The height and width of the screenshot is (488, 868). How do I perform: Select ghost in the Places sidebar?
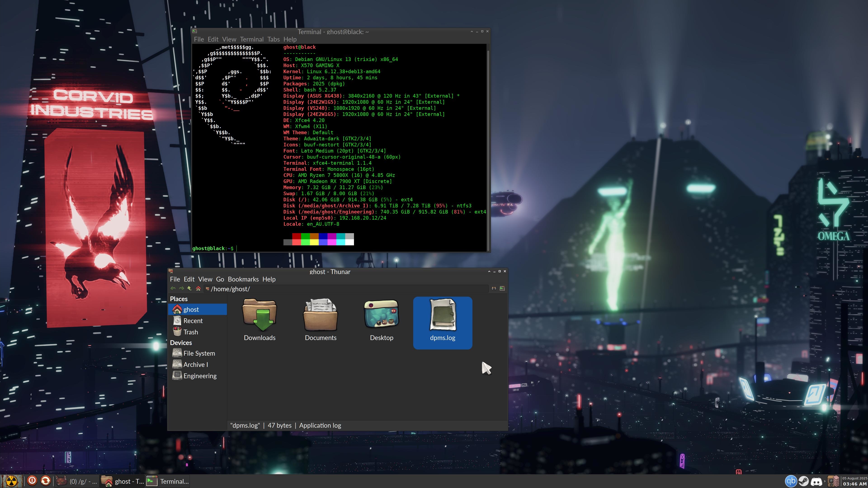tap(198, 309)
